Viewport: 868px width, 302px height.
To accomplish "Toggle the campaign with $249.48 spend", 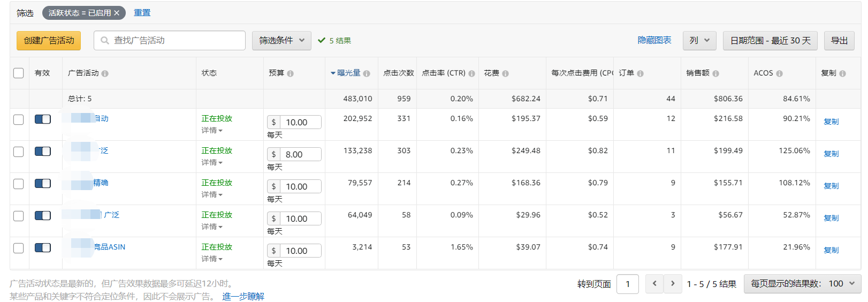I will [43, 151].
